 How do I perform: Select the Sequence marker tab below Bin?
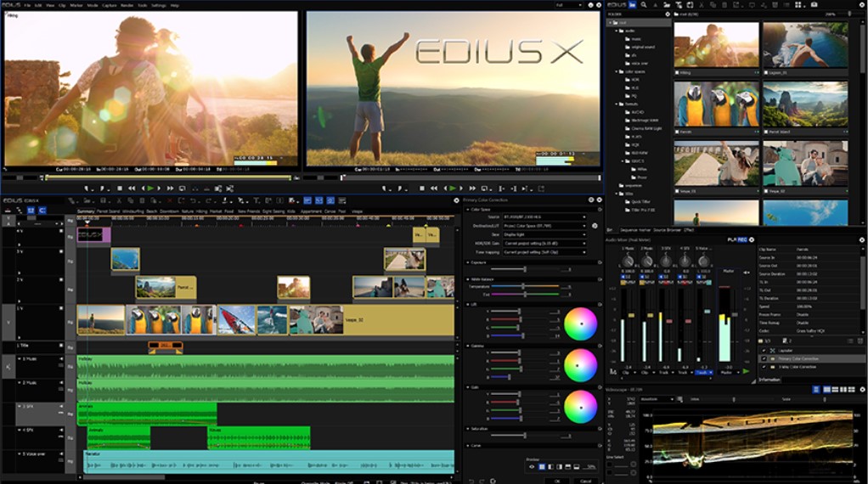point(635,230)
